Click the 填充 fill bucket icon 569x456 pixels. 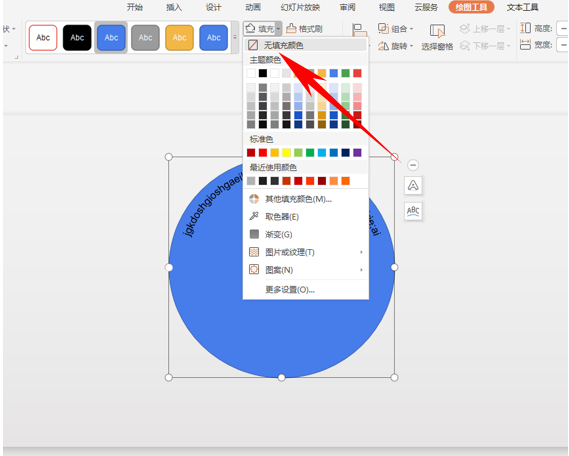[x=250, y=28]
